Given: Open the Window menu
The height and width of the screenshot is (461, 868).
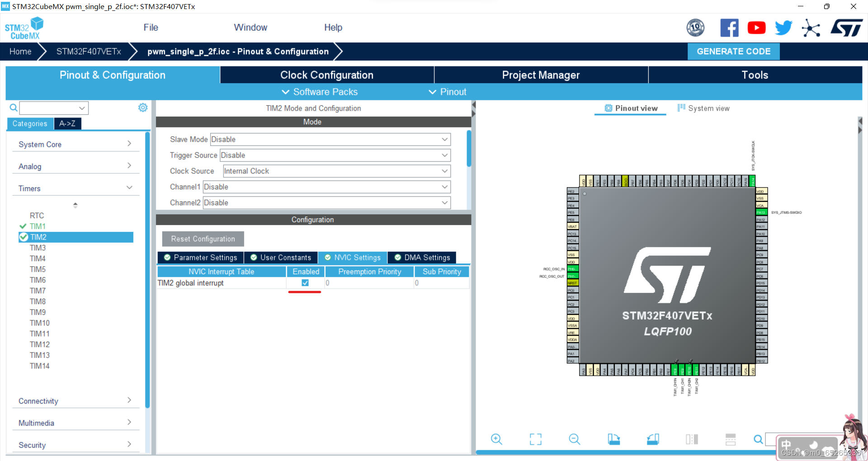Looking at the screenshot, I should point(250,28).
